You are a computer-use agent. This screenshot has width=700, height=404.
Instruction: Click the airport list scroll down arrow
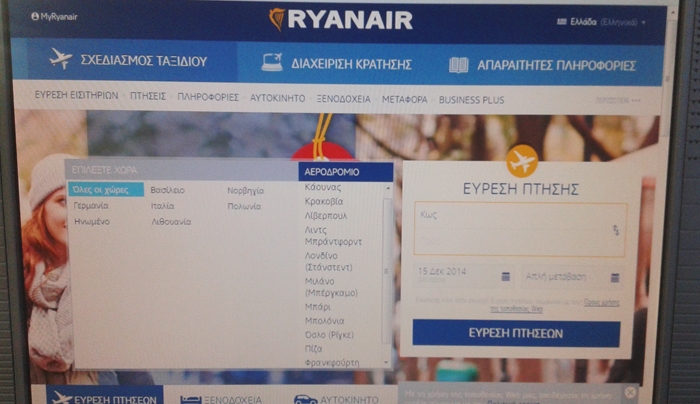pos(387,362)
